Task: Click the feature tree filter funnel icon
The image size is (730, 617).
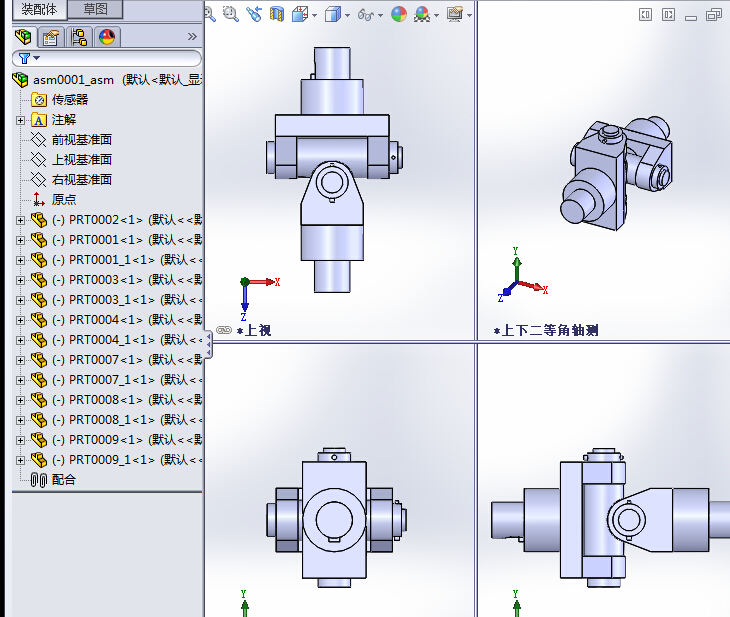Action: click(24, 58)
